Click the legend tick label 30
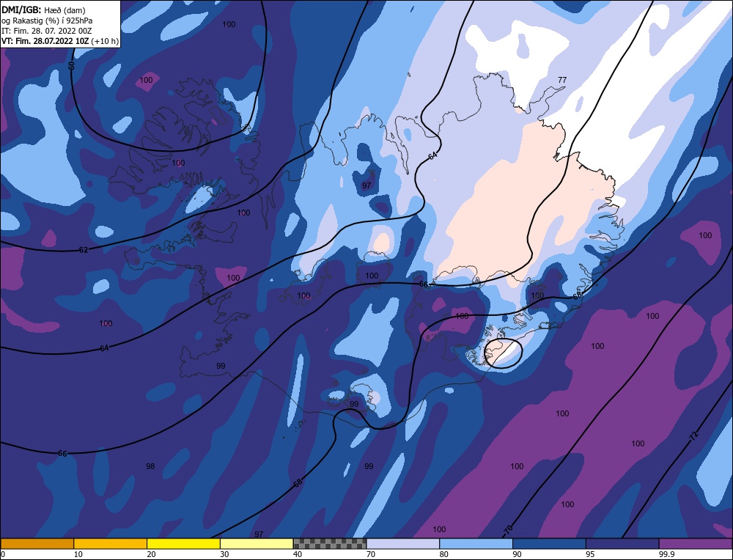This screenshot has height=560, width=733. pos(224,554)
